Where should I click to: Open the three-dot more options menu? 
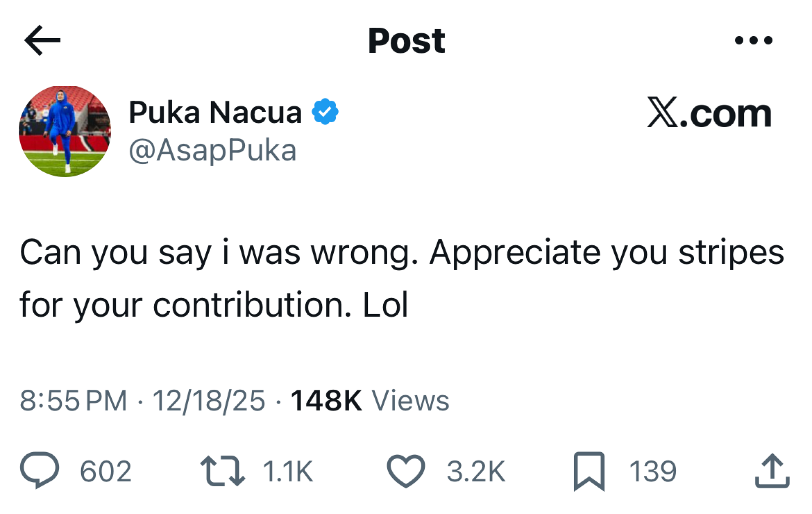[753, 40]
